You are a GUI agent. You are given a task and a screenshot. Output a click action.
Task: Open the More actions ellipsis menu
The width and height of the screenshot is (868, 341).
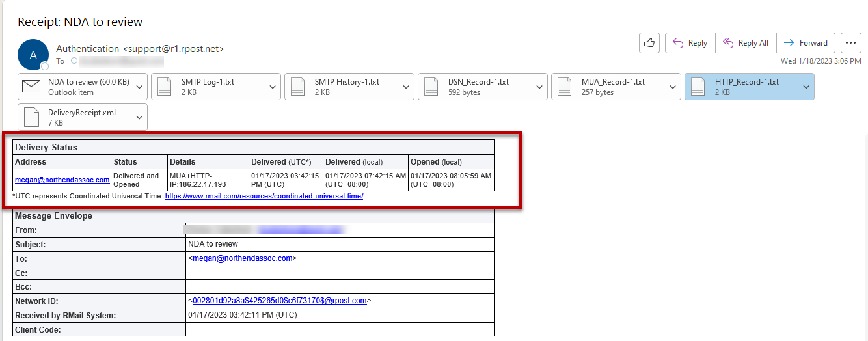coord(850,43)
